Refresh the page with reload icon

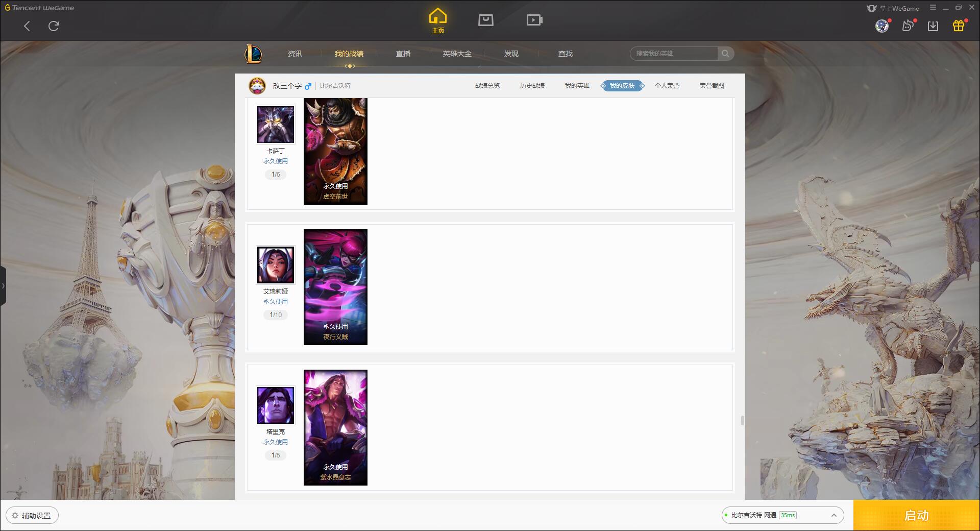(54, 26)
